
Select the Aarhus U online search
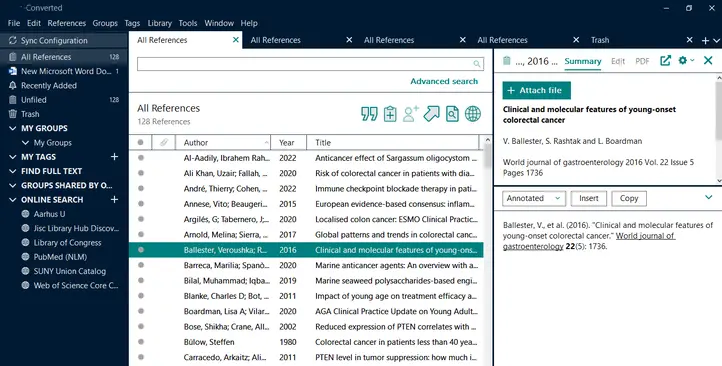(x=49, y=214)
